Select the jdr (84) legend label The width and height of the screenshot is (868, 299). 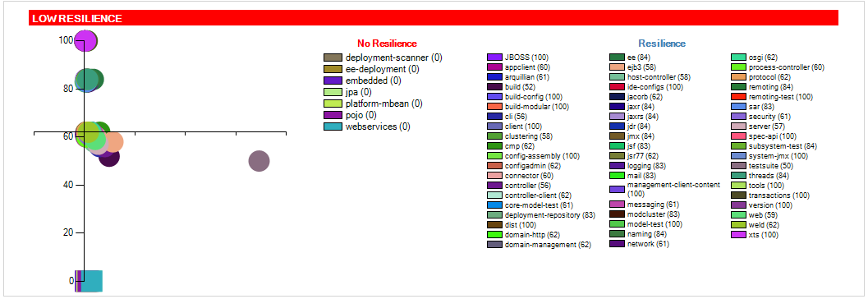pyautogui.click(x=641, y=126)
